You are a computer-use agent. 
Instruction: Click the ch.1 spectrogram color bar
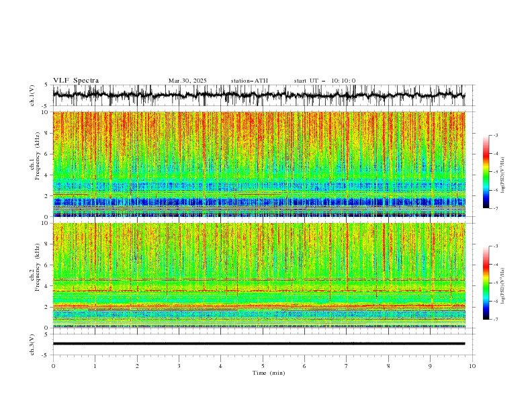(486, 172)
